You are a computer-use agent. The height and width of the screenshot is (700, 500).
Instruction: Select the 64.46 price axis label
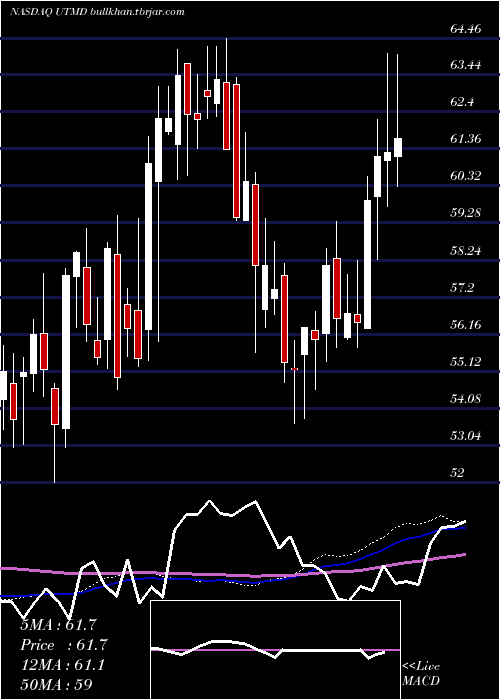[466, 29]
